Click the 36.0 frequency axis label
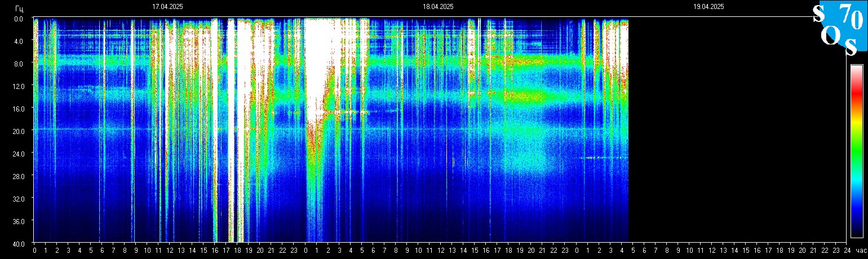The image size is (868, 259). click(x=18, y=221)
